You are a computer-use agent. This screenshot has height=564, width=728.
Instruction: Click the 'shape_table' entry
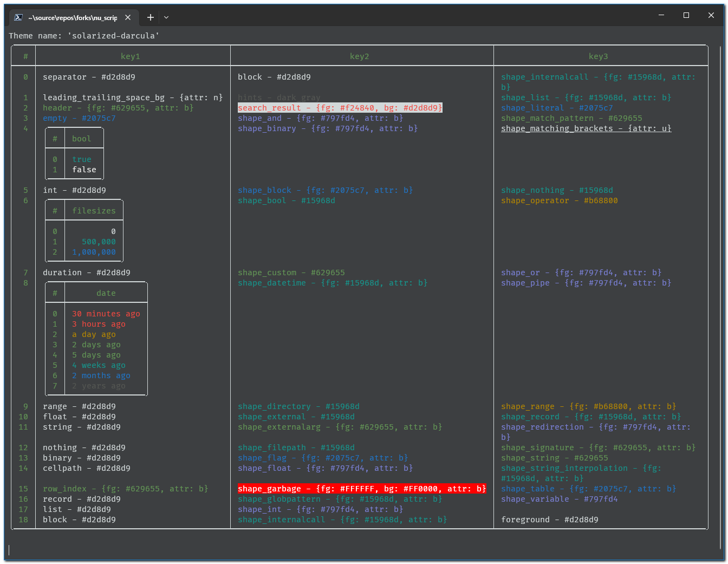click(589, 489)
